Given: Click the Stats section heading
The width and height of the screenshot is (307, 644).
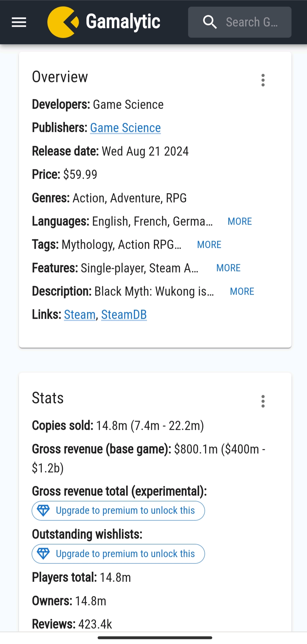Looking at the screenshot, I should [x=48, y=398].
